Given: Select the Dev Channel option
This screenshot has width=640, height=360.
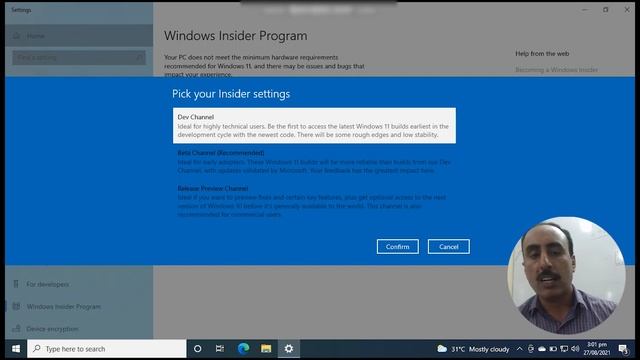Looking at the screenshot, I should (314, 125).
